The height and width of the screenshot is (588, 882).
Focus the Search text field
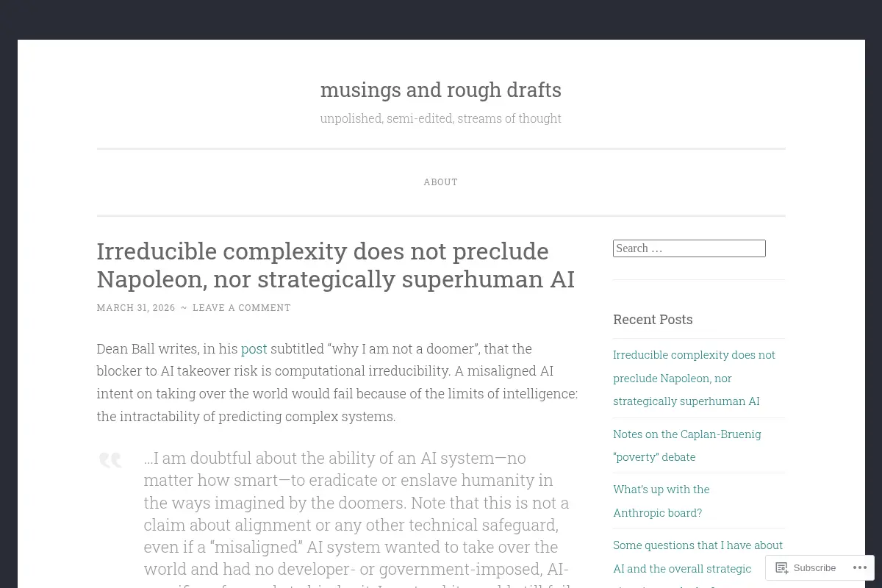tap(689, 248)
